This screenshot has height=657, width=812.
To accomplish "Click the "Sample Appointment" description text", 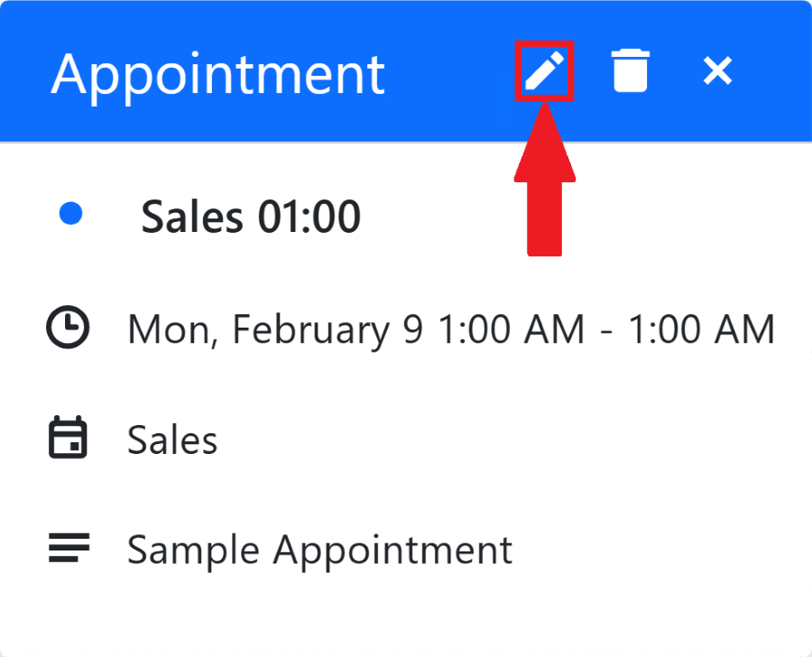I will pos(319,550).
